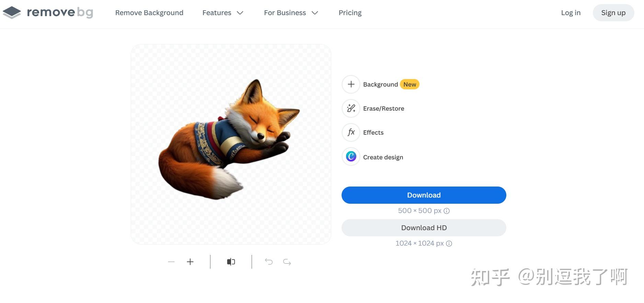The image size is (644, 303).
Task: Click the remove.bg logo icon
Action: (x=12, y=13)
